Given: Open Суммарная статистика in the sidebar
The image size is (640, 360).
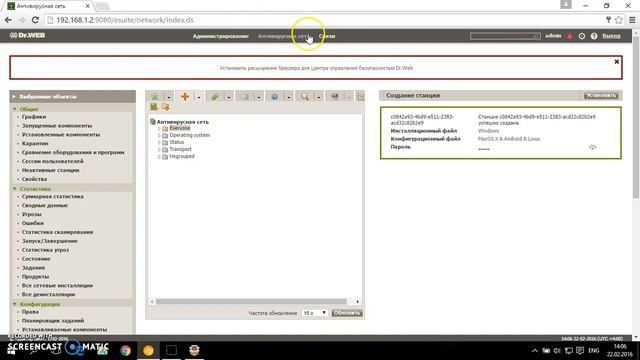Looking at the screenshot, I should pyautogui.click(x=53, y=196).
